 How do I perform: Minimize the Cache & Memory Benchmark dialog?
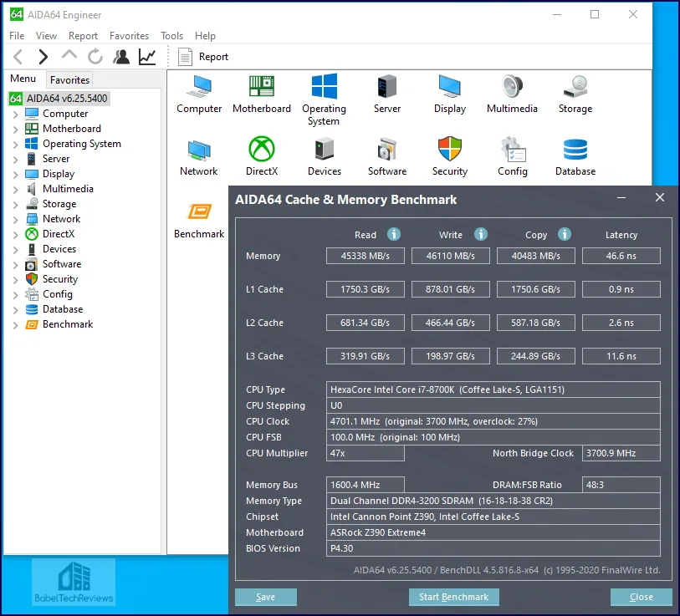[621, 198]
